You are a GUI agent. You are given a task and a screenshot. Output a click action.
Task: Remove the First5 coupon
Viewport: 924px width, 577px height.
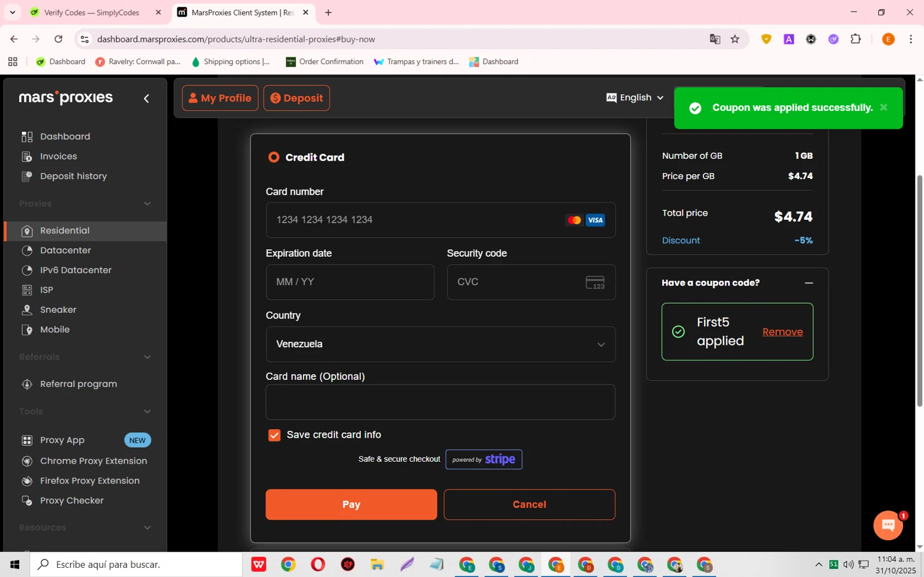[782, 332]
